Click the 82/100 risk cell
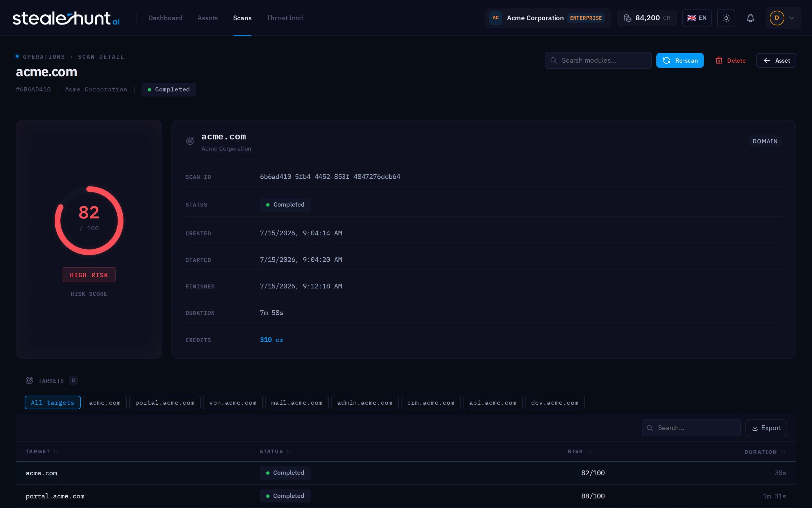The width and height of the screenshot is (812, 508). [593, 473]
